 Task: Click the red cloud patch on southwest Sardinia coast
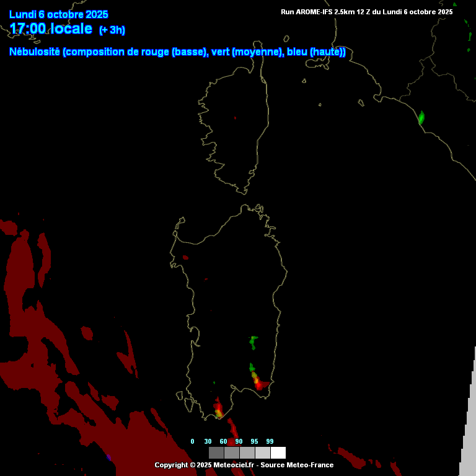[x=218, y=408]
